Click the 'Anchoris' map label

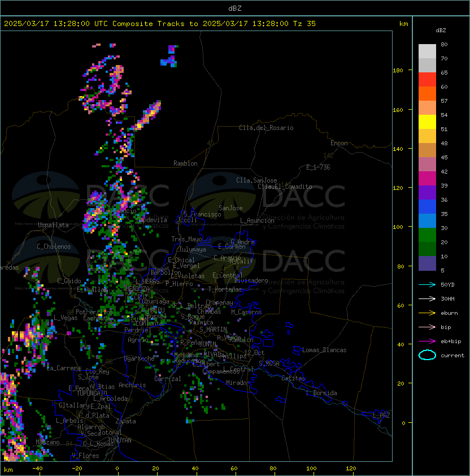click(x=132, y=385)
